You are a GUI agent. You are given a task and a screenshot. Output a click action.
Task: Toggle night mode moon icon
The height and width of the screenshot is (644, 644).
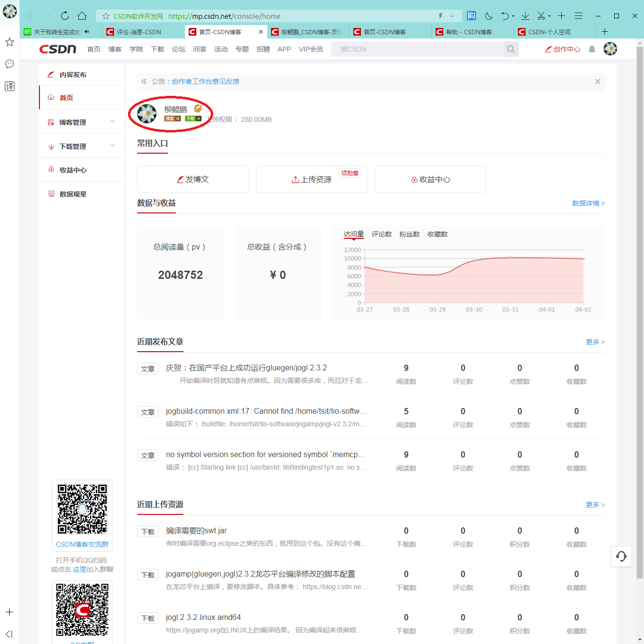pos(489,16)
